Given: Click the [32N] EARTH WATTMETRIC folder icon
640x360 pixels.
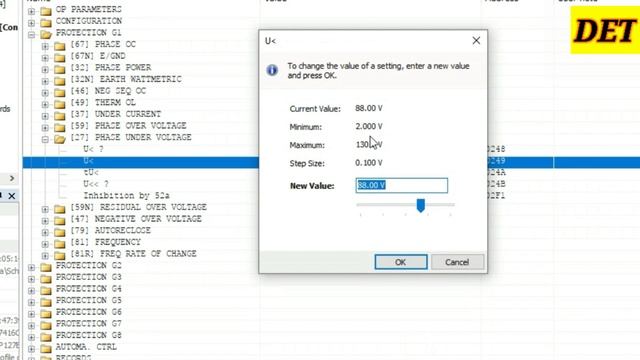Looking at the screenshot, I should (x=60, y=81).
